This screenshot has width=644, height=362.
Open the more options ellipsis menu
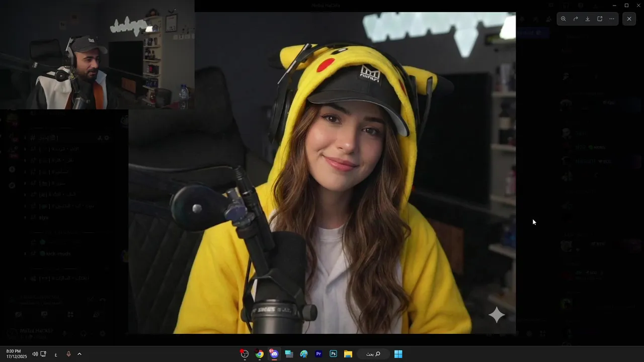coord(612,19)
